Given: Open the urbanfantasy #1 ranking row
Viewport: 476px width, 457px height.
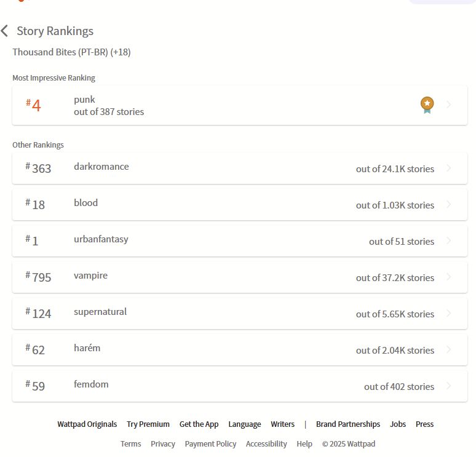Looking at the screenshot, I should pos(239,240).
